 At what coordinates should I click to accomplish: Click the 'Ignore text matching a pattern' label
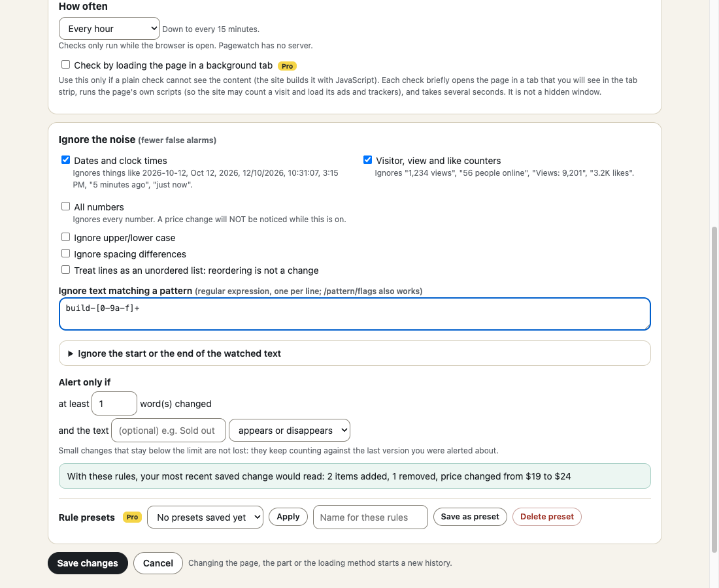point(125,291)
